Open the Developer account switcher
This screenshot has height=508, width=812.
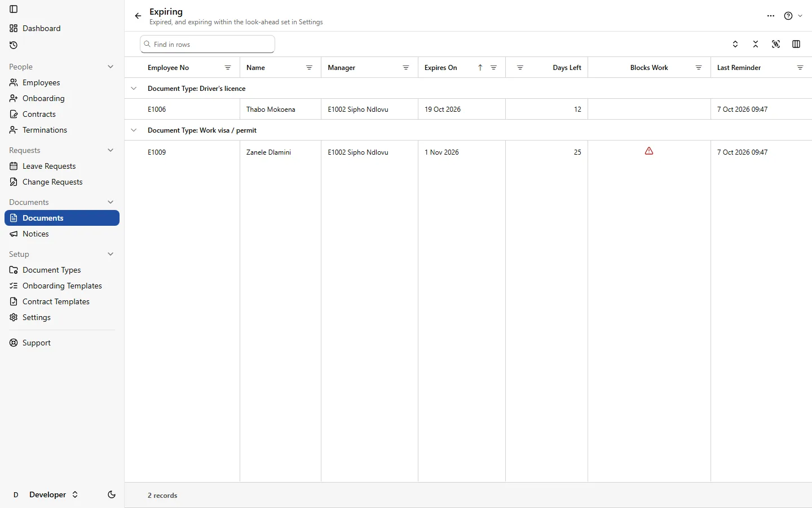(45, 494)
